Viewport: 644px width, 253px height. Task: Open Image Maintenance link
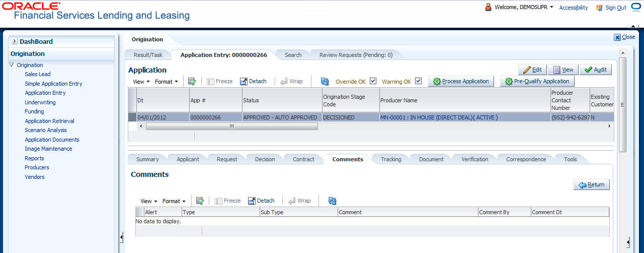48,149
